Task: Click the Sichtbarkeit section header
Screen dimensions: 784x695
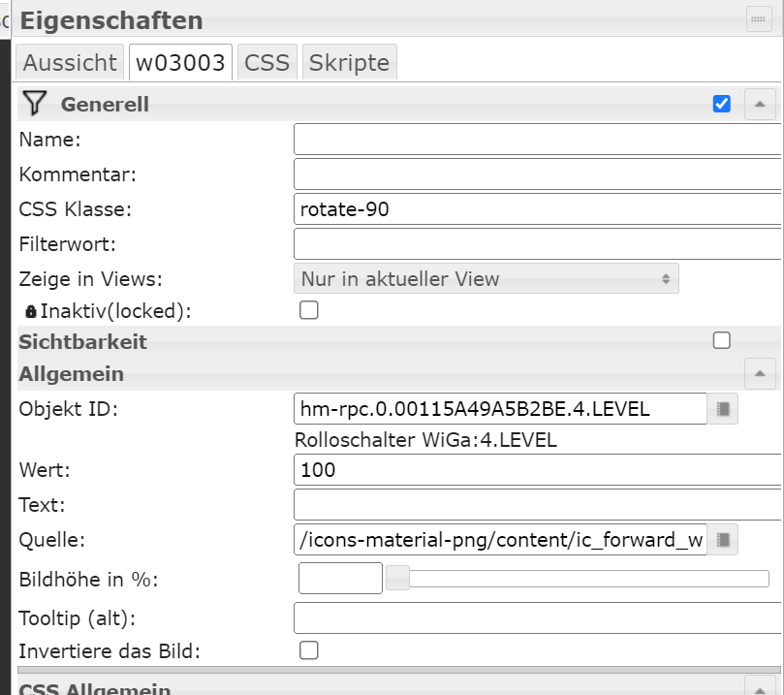Action: (398, 341)
